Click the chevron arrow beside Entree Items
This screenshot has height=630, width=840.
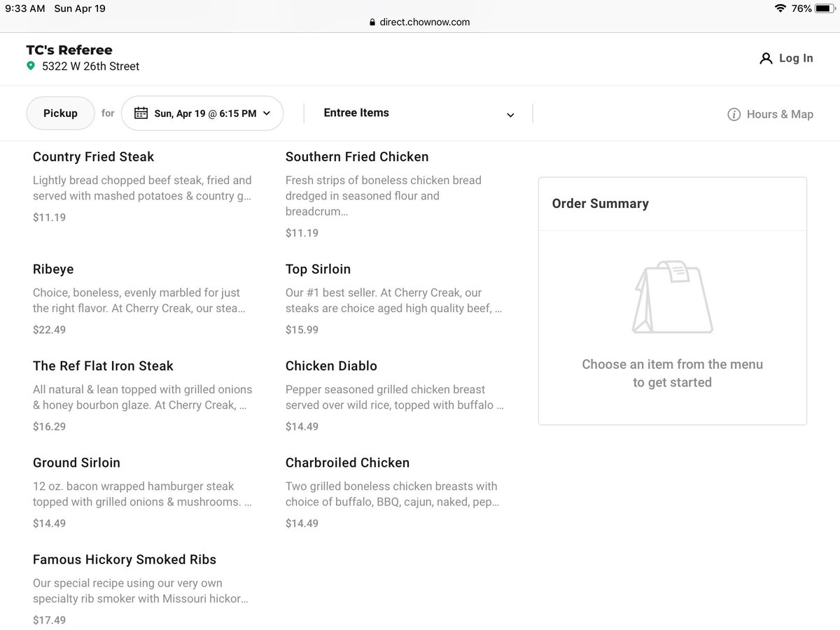[510, 115]
